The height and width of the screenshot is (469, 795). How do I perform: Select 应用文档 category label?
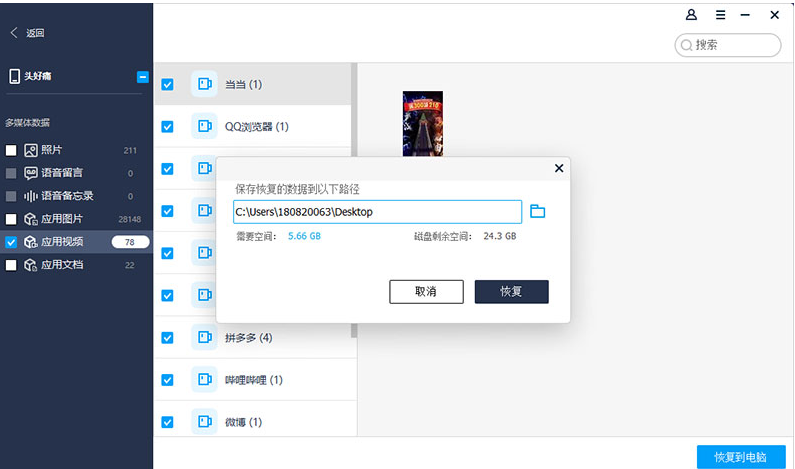coord(62,265)
